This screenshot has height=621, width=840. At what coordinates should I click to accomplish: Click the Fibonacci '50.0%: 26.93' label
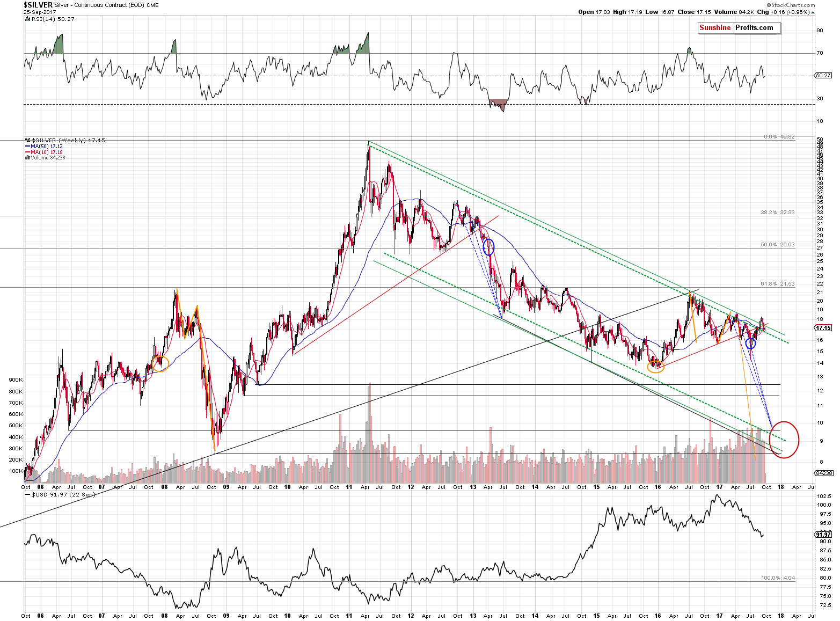click(x=778, y=245)
